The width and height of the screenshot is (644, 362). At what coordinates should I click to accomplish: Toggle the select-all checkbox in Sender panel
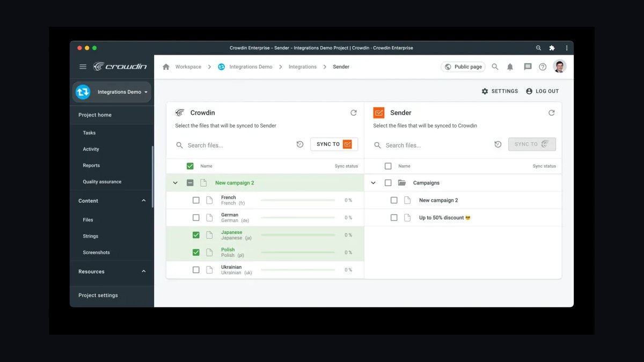(388, 166)
